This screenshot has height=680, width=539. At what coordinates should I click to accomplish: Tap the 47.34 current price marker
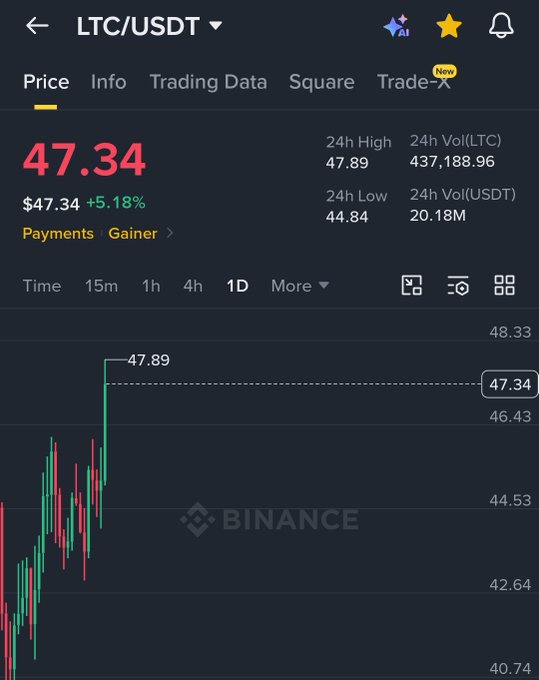pos(510,384)
